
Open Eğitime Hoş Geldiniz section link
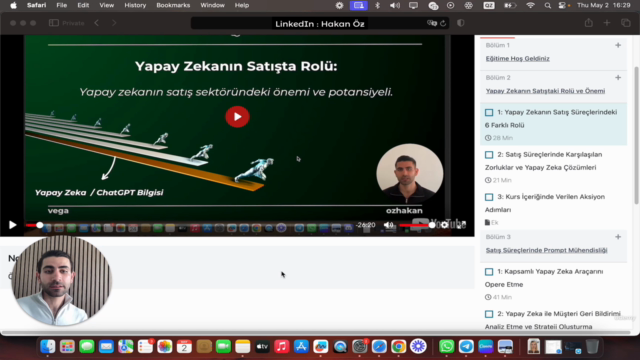click(x=518, y=59)
